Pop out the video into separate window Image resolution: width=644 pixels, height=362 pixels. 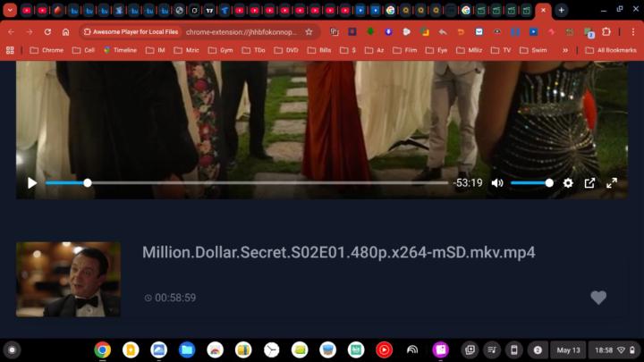pyautogui.click(x=589, y=183)
